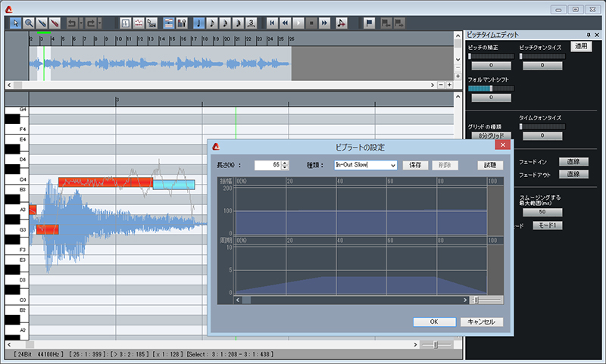Toggle the sixteenth note grid button

[225, 23]
